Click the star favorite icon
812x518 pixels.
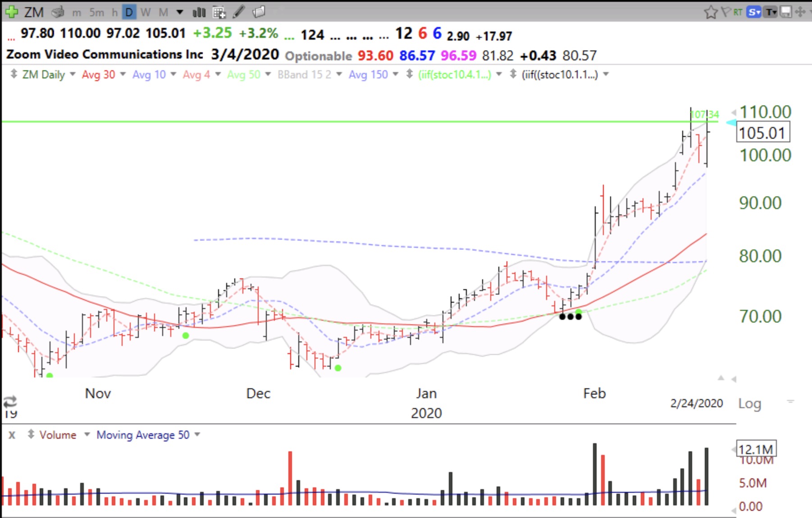(711, 12)
